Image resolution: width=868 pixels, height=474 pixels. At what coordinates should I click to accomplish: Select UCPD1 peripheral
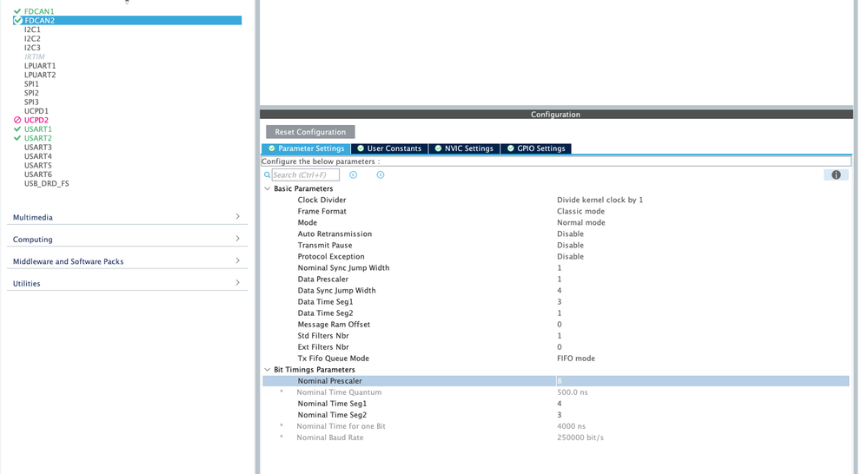pos(36,111)
